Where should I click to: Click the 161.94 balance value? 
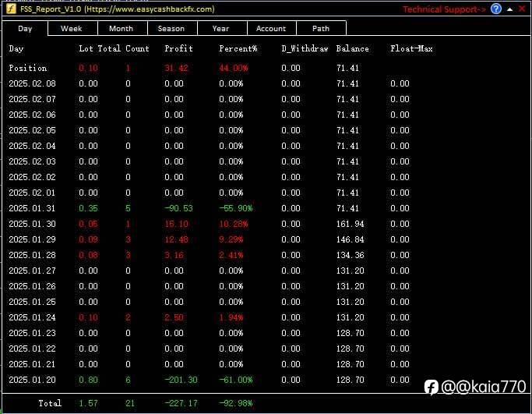point(351,224)
